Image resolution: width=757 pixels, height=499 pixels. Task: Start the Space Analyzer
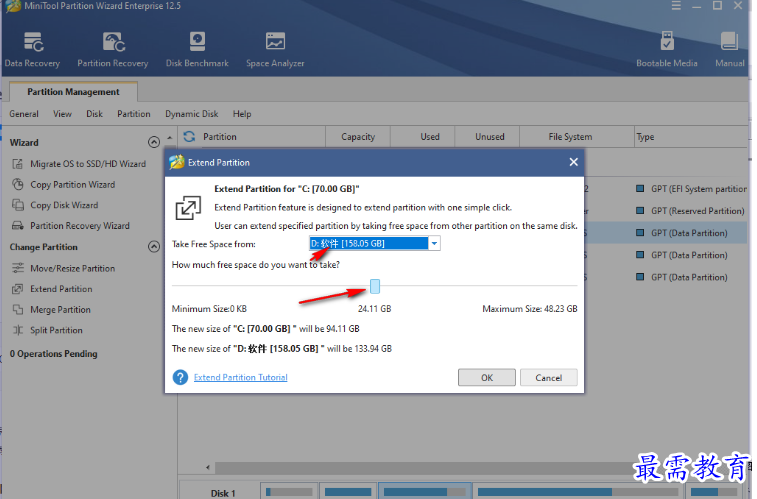[275, 49]
